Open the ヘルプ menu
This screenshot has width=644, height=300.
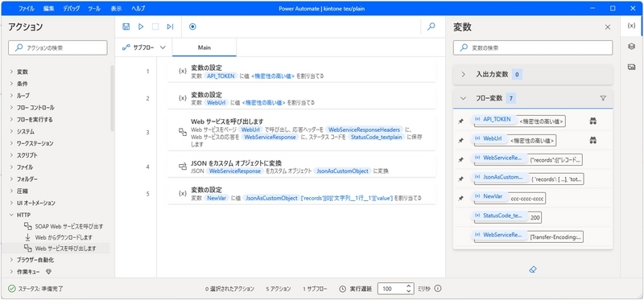138,8
